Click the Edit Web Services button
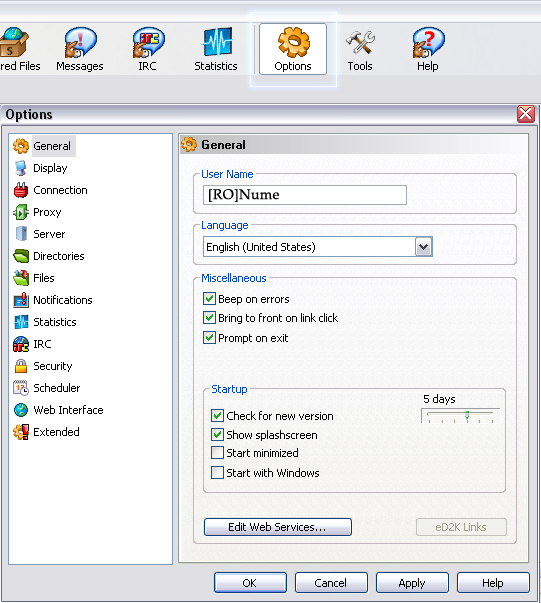Screen dimensions: 541x603 (x=278, y=527)
